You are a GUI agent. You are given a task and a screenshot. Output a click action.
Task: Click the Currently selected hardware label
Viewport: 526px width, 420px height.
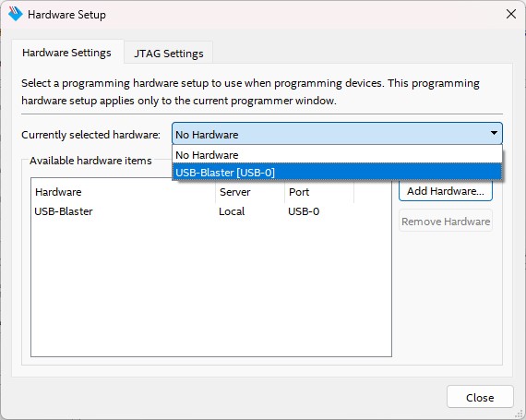point(91,135)
